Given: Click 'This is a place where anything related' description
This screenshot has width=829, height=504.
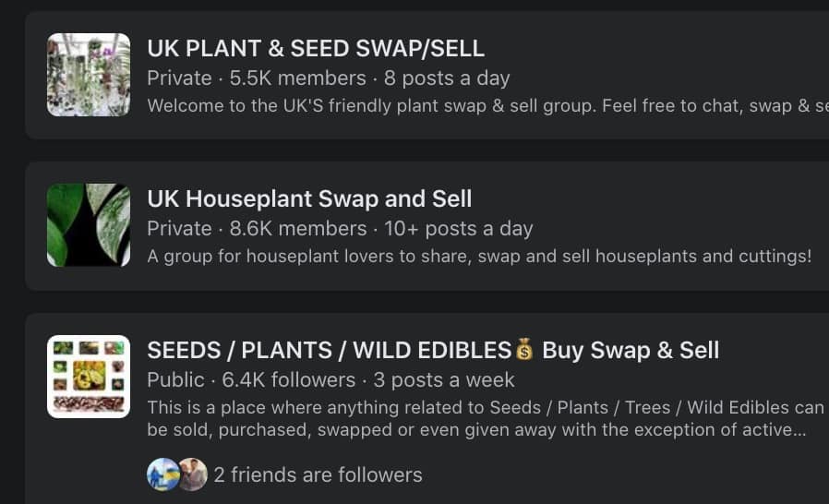Looking at the screenshot, I should [x=486, y=407].
